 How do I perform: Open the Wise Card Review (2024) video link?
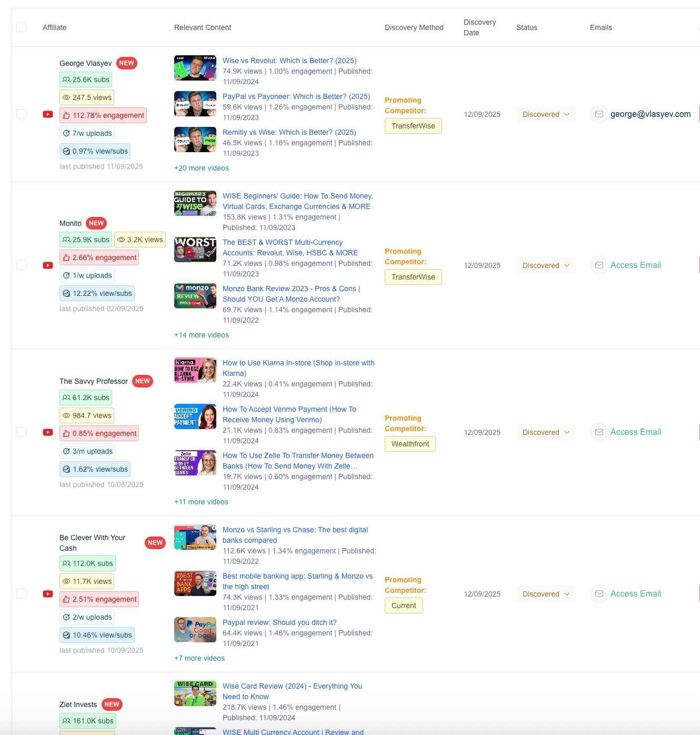292,691
